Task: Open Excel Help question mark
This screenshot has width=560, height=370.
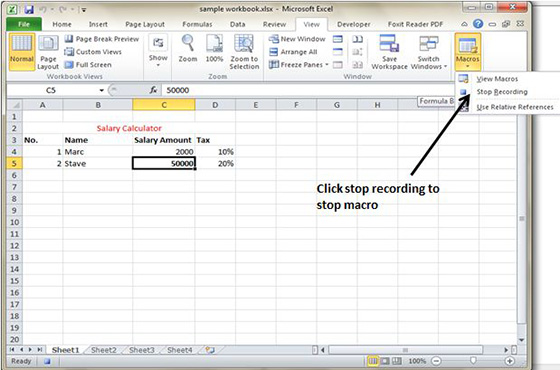Action: (x=478, y=24)
